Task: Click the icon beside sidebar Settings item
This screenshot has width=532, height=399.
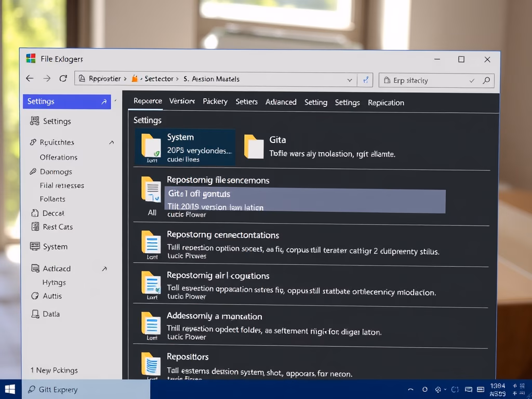Action: point(35,121)
